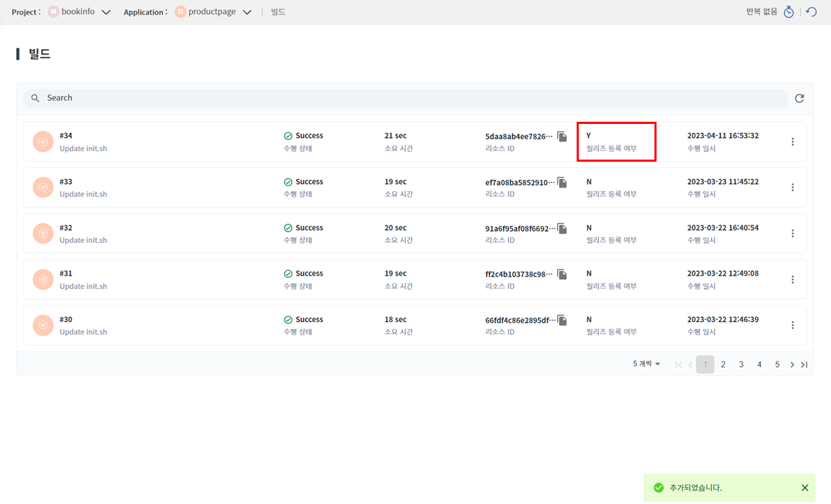Click date '2023-04-11 16:53:32'

[x=723, y=136]
